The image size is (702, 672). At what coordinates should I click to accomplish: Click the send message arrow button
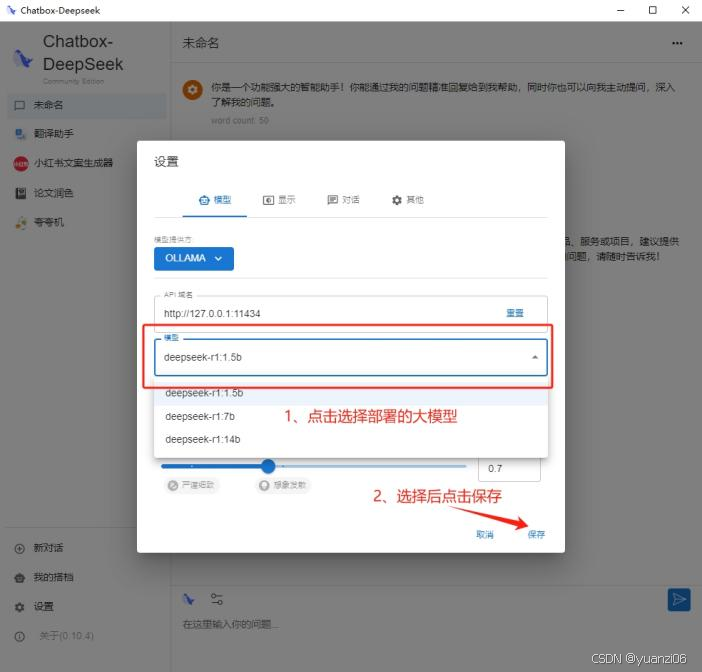(x=679, y=599)
